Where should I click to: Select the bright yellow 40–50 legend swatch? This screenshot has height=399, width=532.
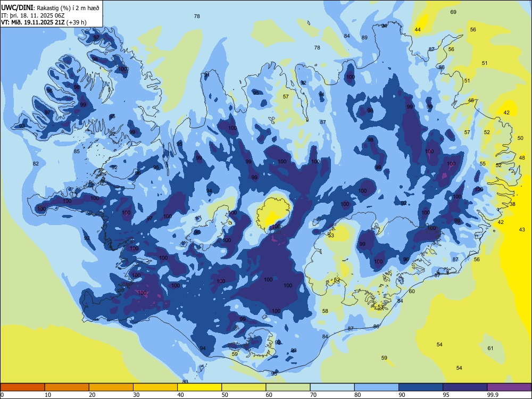point(199,387)
